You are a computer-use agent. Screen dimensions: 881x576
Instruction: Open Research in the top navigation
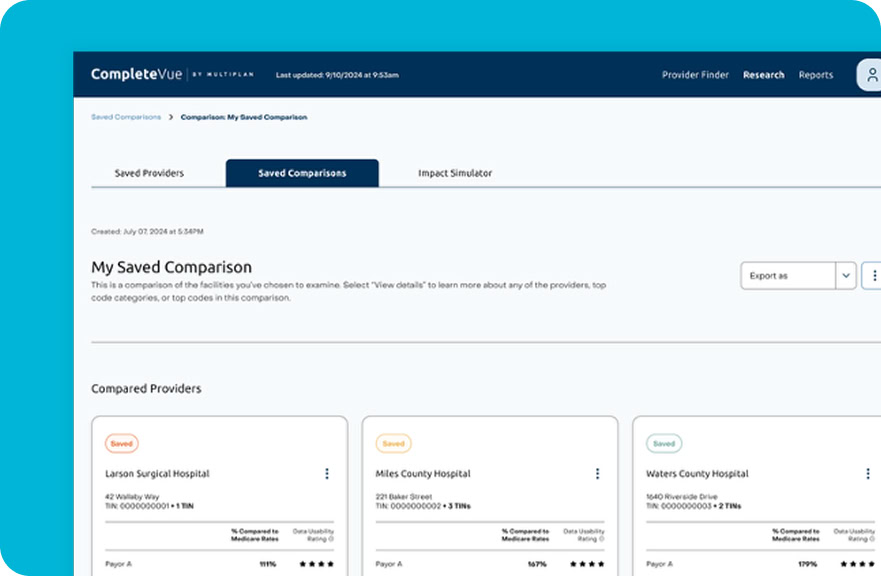764,75
